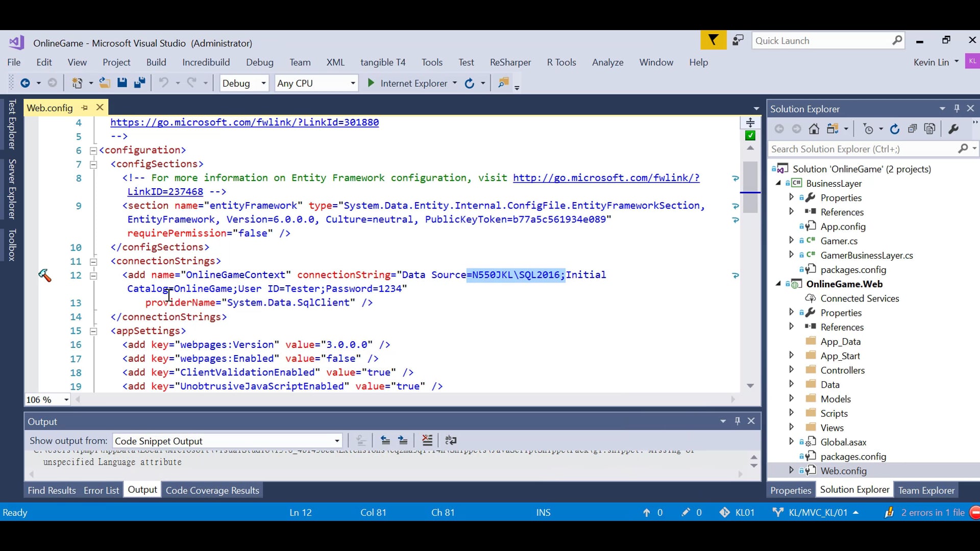Image resolution: width=980 pixels, height=551 pixels.
Task: Click the Properties wrench icon in Solution Explorer
Action: pos(954,129)
